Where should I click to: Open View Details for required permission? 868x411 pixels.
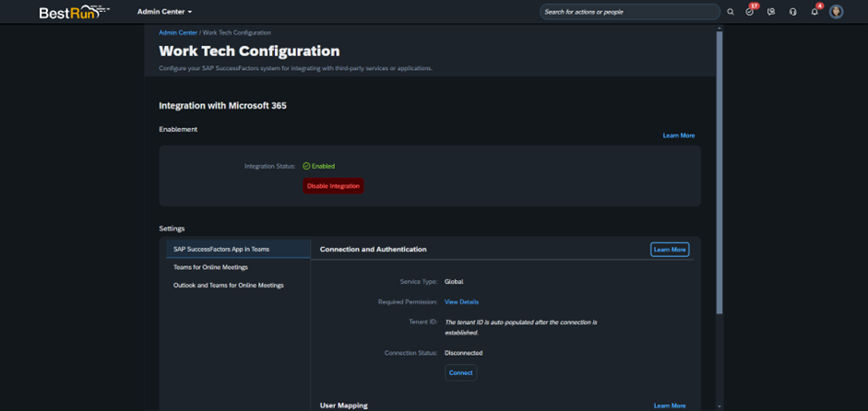coord(462,302)
